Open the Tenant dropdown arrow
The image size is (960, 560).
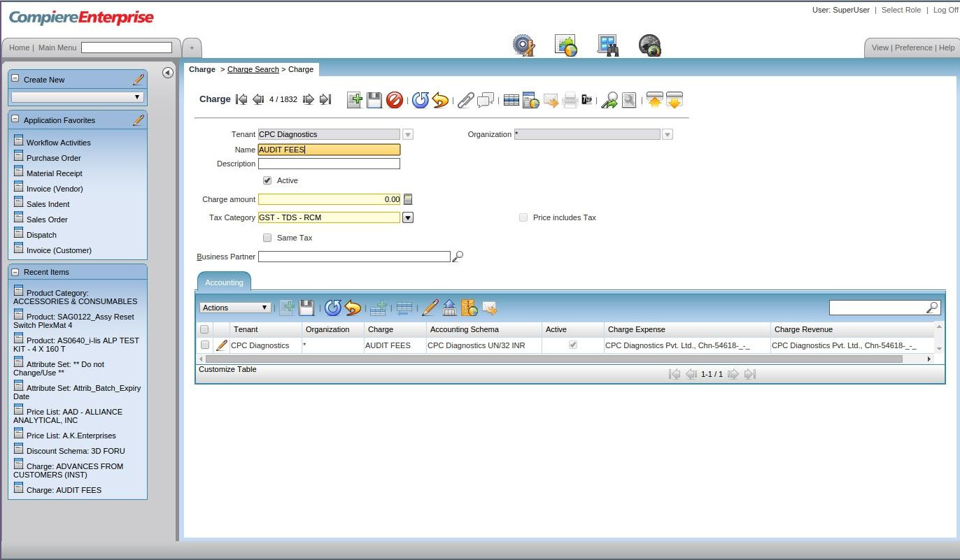(408, 134)
